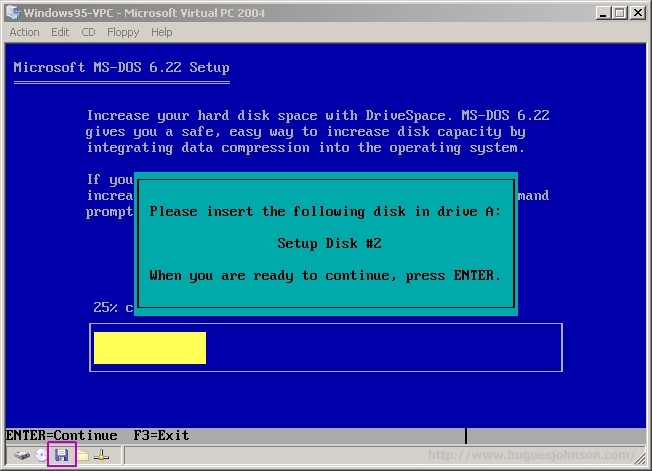Click 'Increase your hard disk space' paragraph line
Screen dimensions: 652x471
(318, 116)
